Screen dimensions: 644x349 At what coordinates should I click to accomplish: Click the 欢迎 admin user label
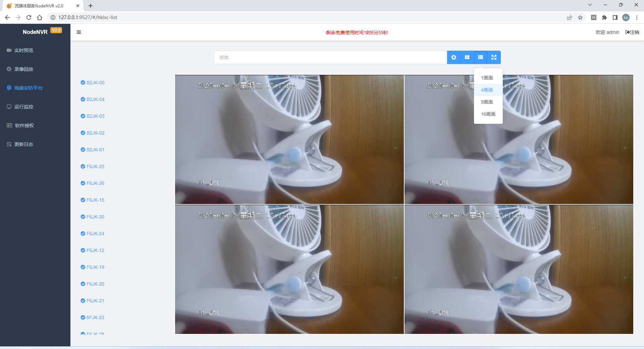607,32
